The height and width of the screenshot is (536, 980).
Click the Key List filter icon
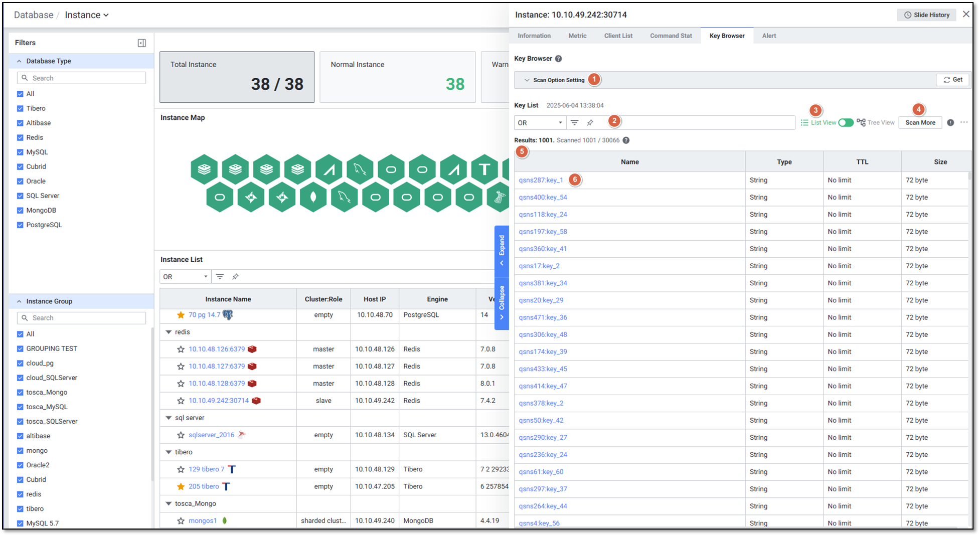click(575, 123)
